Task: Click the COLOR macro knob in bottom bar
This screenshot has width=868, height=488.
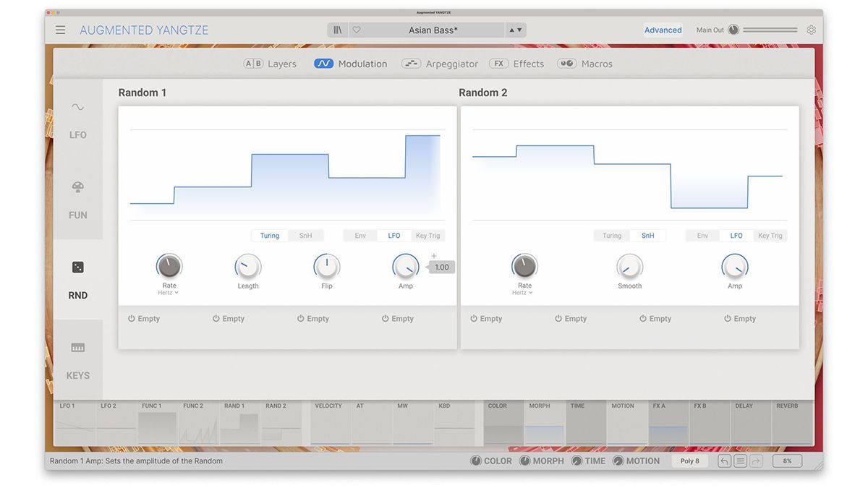Action: click(476, 461)
